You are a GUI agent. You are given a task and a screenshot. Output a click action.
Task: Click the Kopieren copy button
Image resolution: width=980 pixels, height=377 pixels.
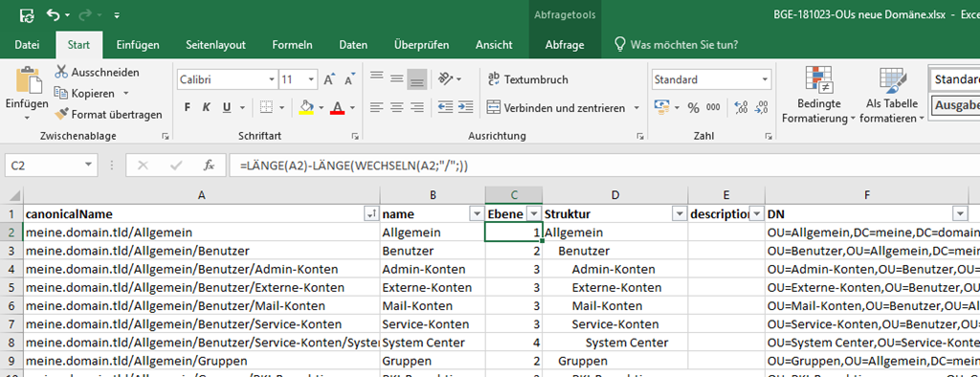85,93
